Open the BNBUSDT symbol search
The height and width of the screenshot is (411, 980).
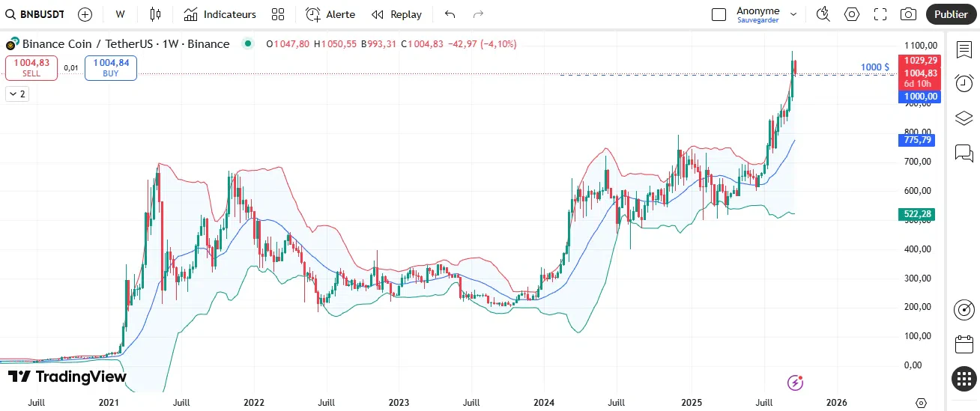coord(35,14)
